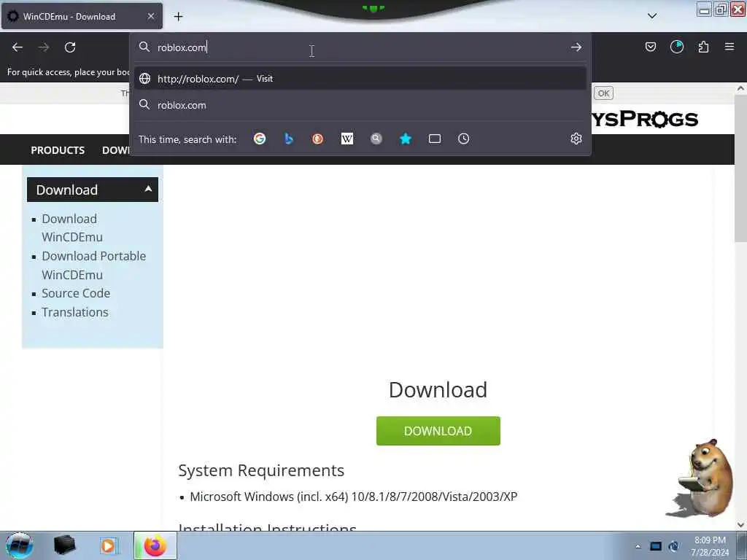The height and width of the screenshot is (560, 747).
Task: Click the go arrow in the address bar
Action: pyautogui.click(x=576, y=47)
